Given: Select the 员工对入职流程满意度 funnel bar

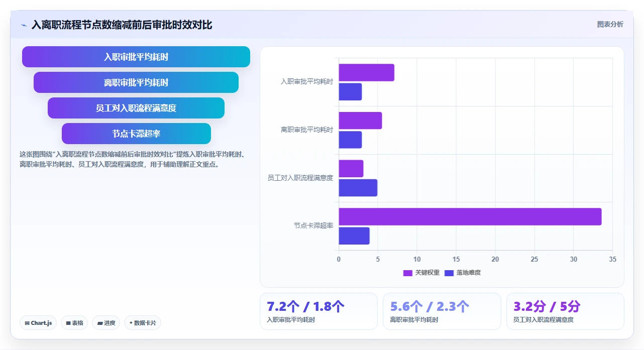Looking at the screenshot, I should coord(136,108).
